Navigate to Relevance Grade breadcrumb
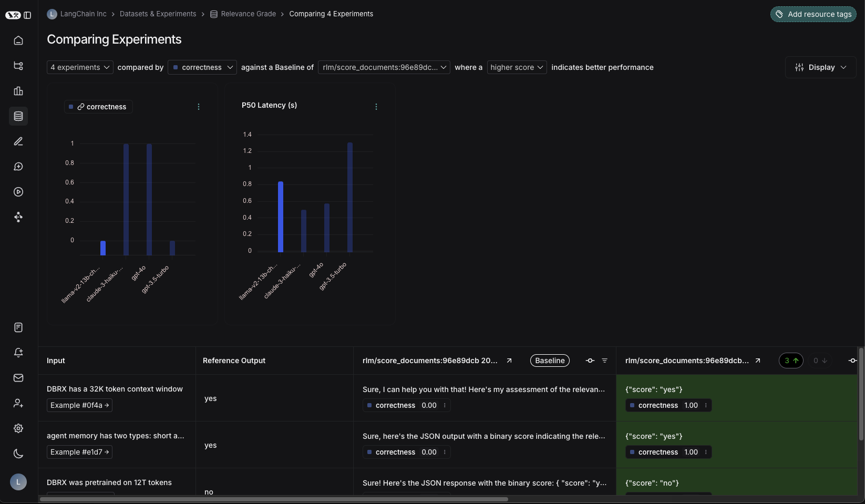865x504 pixels. point(248,14)
